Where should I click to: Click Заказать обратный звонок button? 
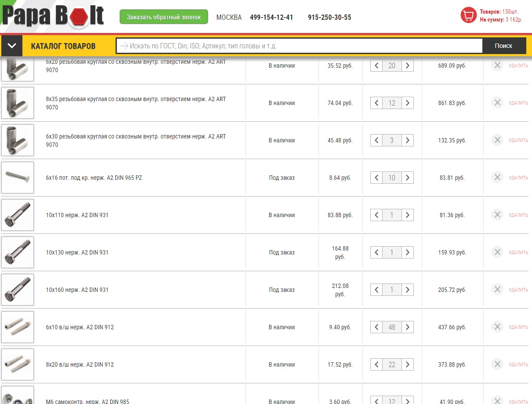click(x=164, y=17)
